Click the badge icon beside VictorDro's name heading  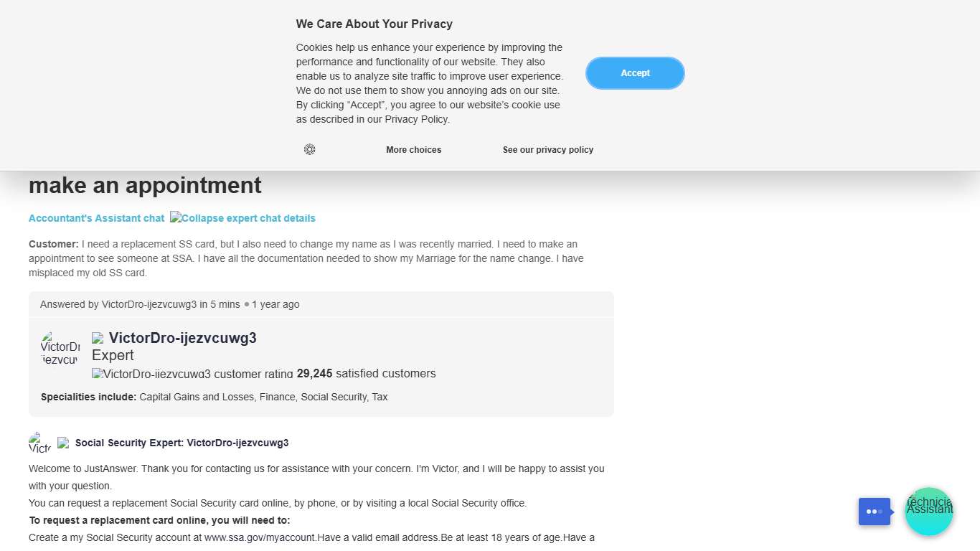click(98, 338)
